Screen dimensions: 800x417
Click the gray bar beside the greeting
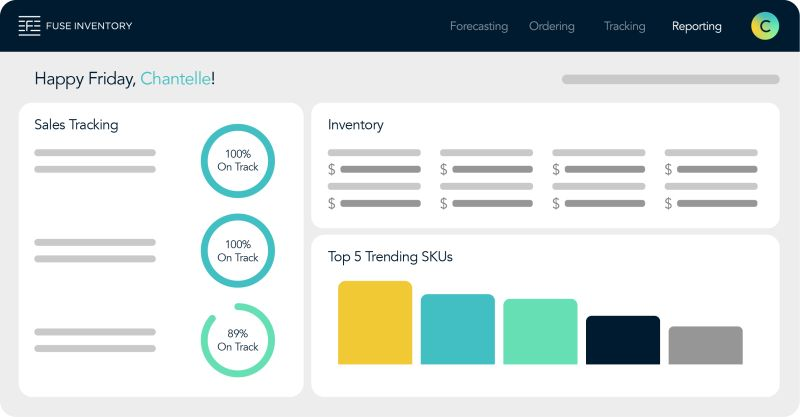pos(670,79)
